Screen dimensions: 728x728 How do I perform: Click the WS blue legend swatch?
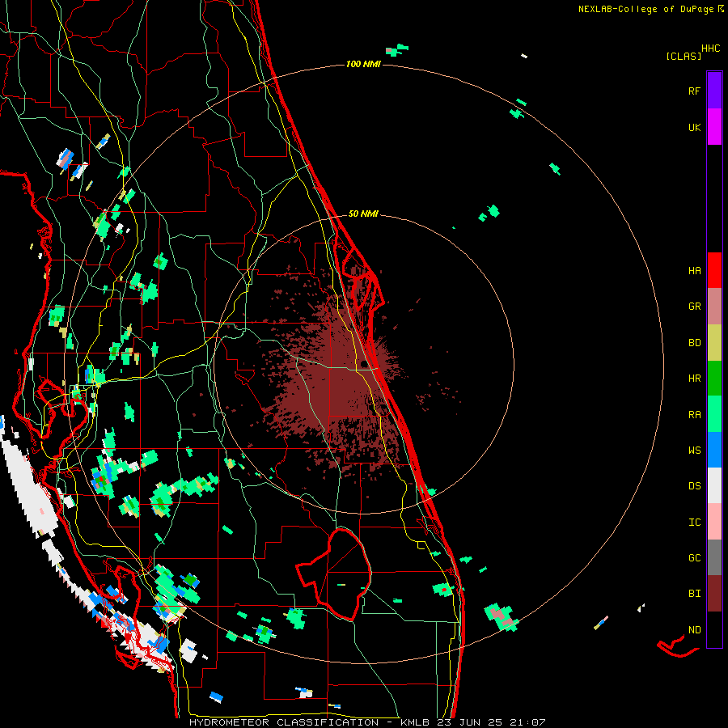[714, 450]
